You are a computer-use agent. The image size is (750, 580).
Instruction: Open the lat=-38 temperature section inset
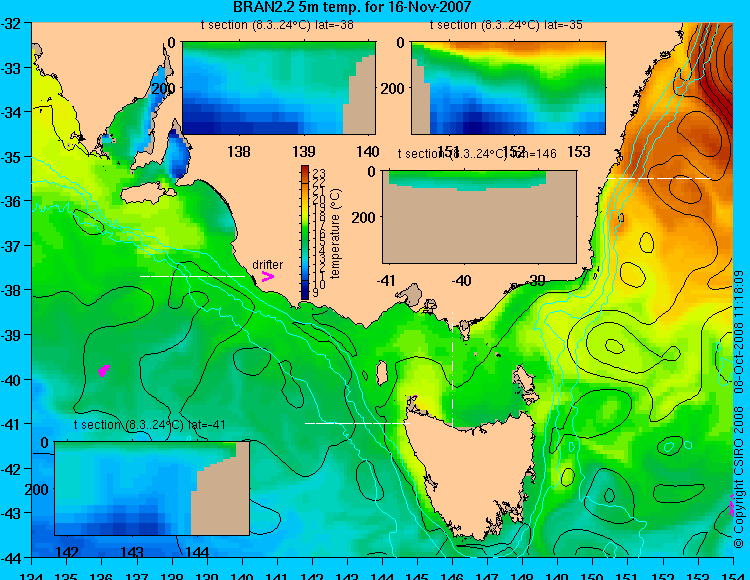coord(279,88)
